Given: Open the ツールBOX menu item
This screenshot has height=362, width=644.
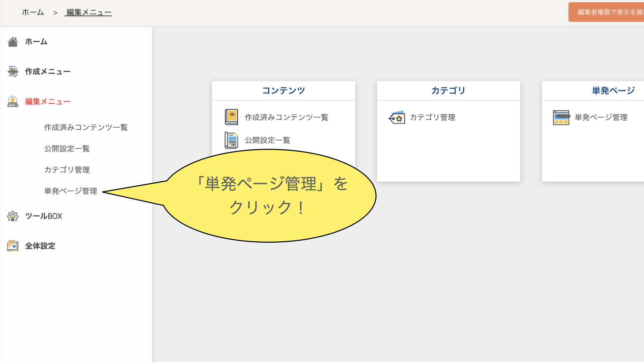Looking at the screenshot, I should (x=44, y=216).
